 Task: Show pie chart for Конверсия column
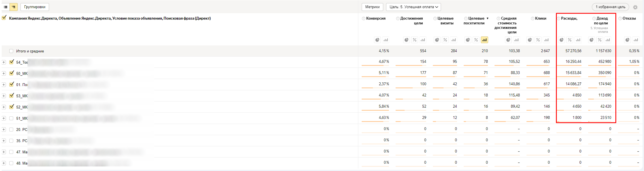(x=377, y=40)
